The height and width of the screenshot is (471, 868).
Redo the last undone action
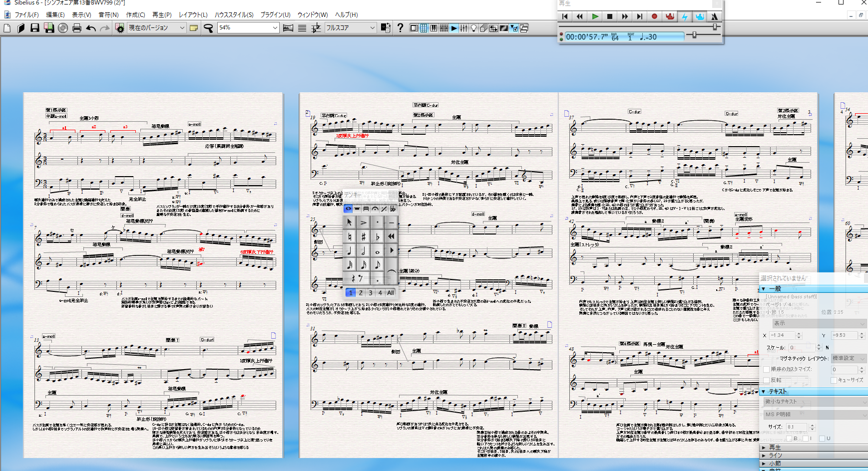click(104, 28)
